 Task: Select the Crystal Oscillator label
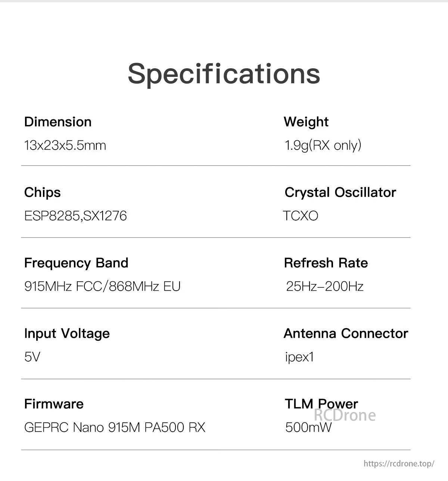pyautogui.click(x=340, y=193)
